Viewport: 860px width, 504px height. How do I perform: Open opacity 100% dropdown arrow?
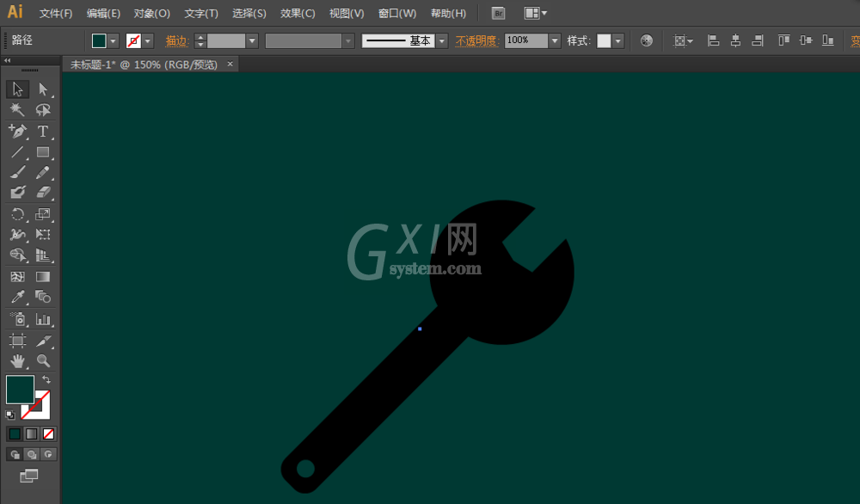(x=555, y=41)
